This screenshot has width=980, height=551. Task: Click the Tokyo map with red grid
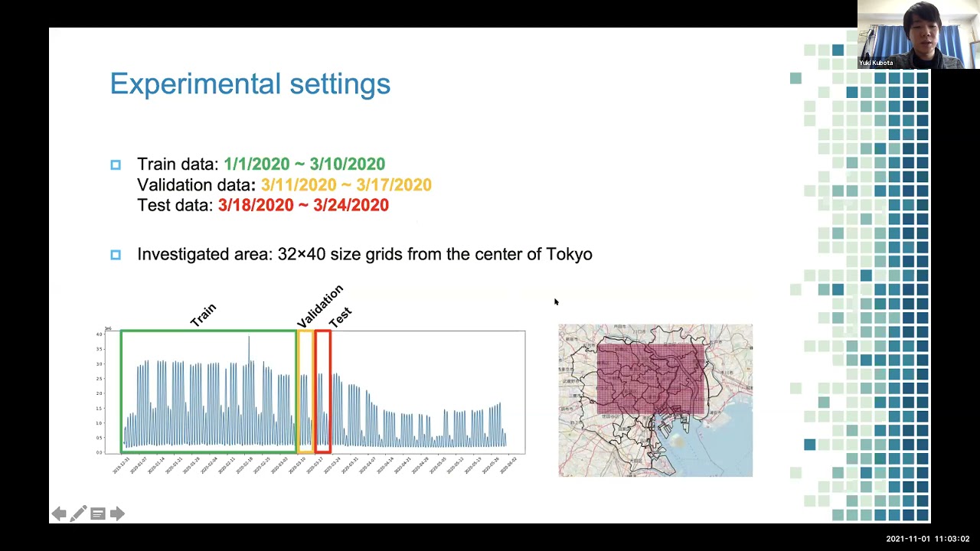tap(655, 400)
